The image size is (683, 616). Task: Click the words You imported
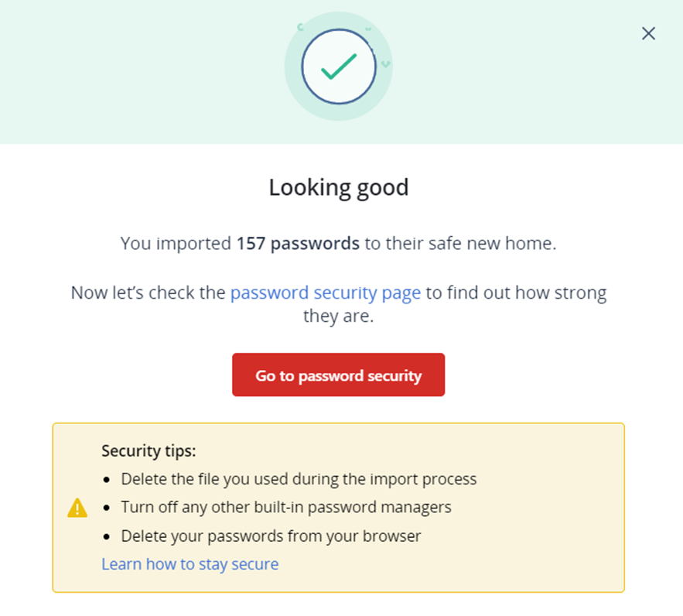(x=176, y=244)
